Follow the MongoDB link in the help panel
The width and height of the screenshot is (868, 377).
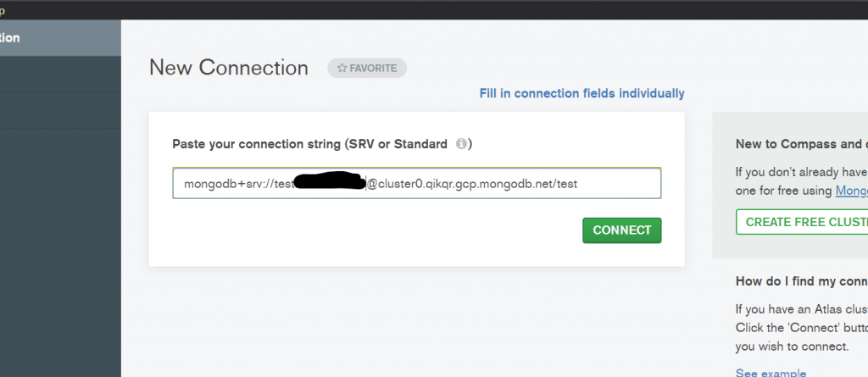click(x=851, y=191)
